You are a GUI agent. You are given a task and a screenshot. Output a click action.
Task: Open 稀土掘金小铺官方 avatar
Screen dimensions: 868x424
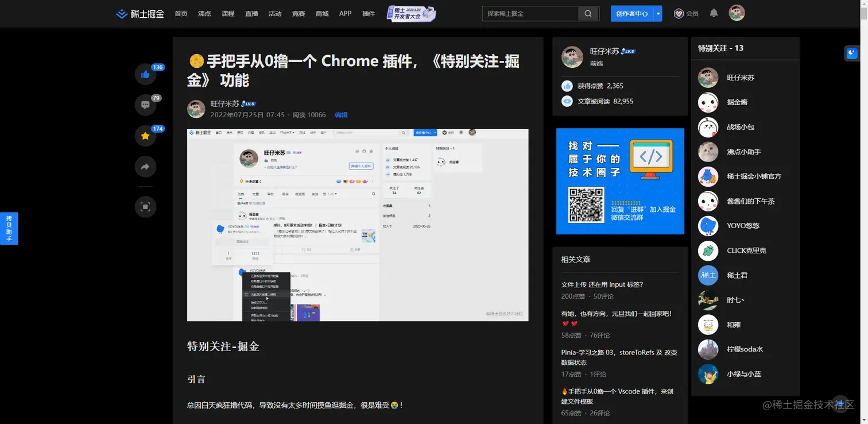click(x=708, y=176)
